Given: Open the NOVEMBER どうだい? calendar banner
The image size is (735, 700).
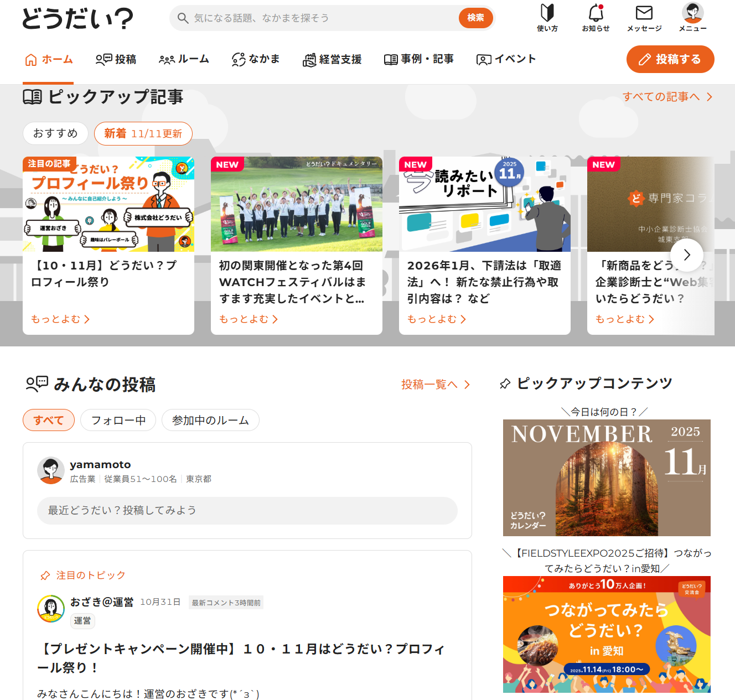Looking at the screenshot, I should (606, 478).
